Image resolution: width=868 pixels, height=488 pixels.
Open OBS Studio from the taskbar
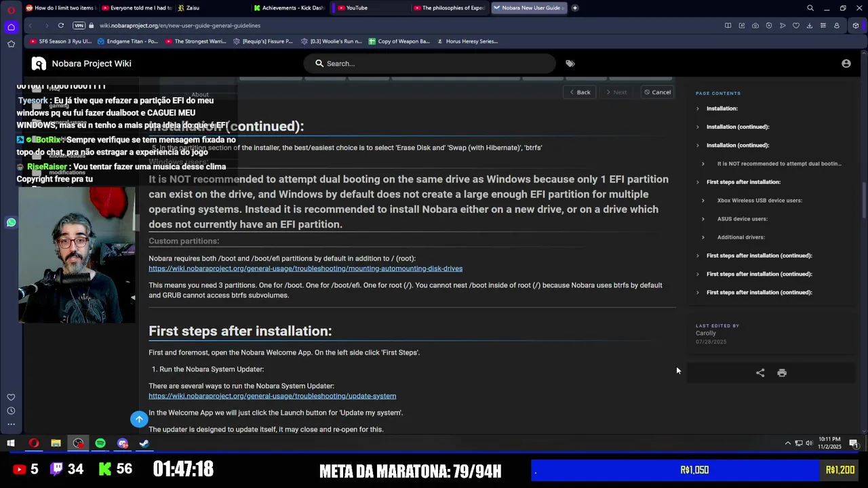(78, 444)
